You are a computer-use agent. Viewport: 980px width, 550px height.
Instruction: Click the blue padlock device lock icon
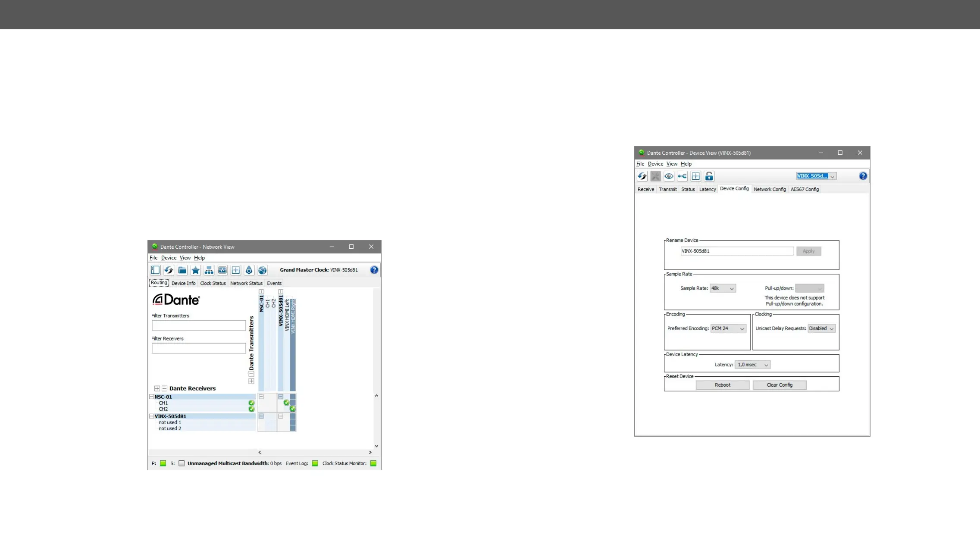pyautogui.click(x=709, y=176)
